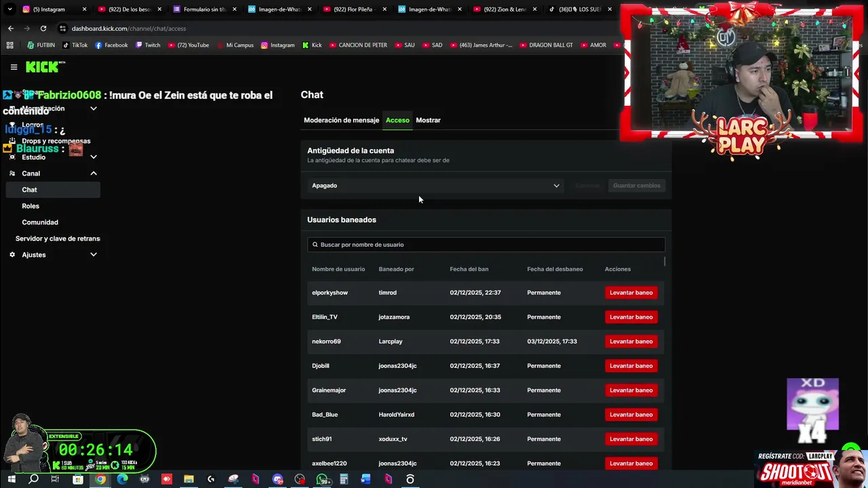Close the (5) Instagram browser tab
868x488 pixels.
tap(85, 9)
